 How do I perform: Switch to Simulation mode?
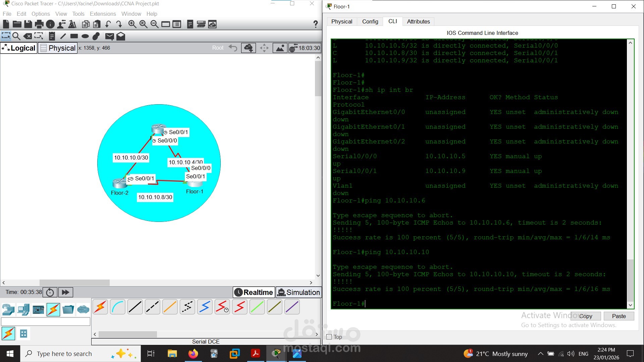pos(299,292)
